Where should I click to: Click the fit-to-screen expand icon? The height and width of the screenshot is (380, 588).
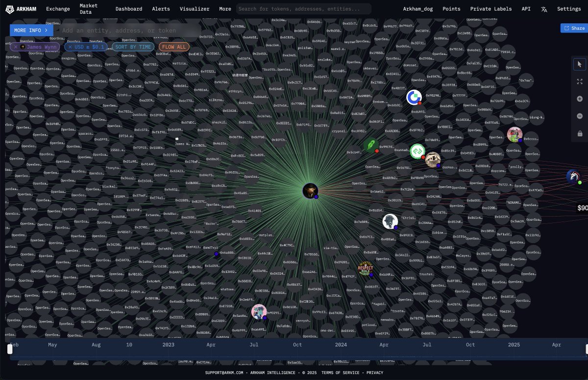point(580,81)
